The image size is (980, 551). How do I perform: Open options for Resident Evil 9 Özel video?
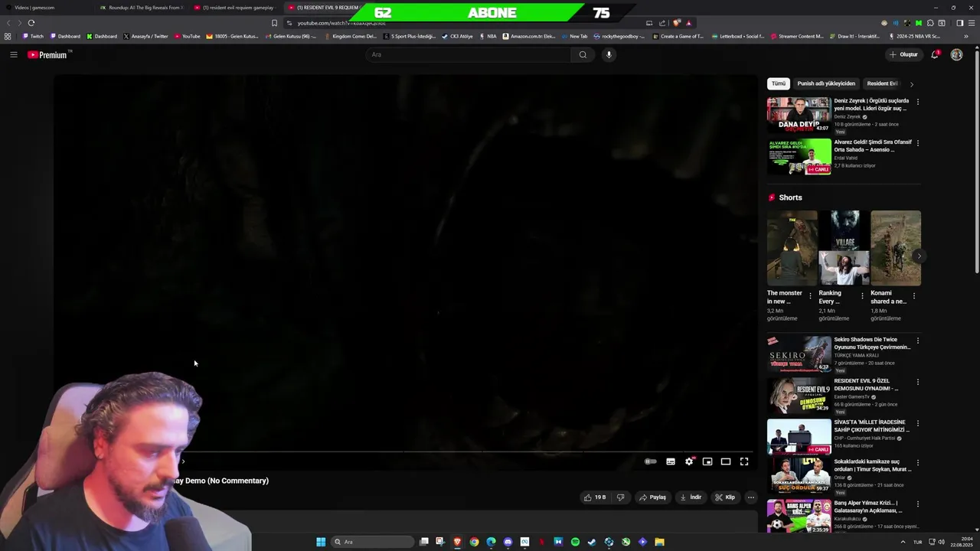(918, 382)
